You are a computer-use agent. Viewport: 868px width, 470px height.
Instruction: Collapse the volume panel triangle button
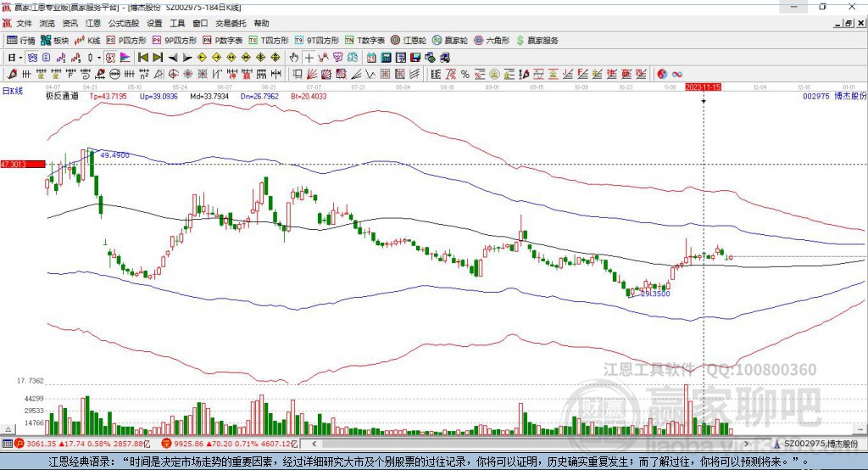click(8, 429)
